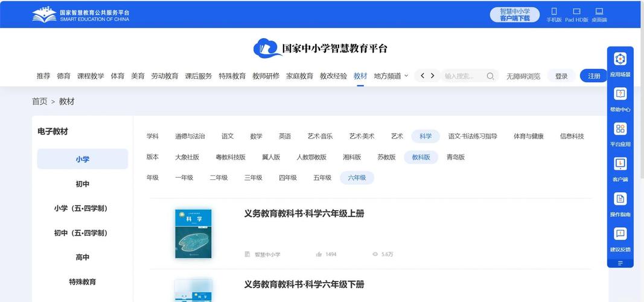The image size is (644, 302).
Task: Select the 数学 subject filter
Action: 256,137
